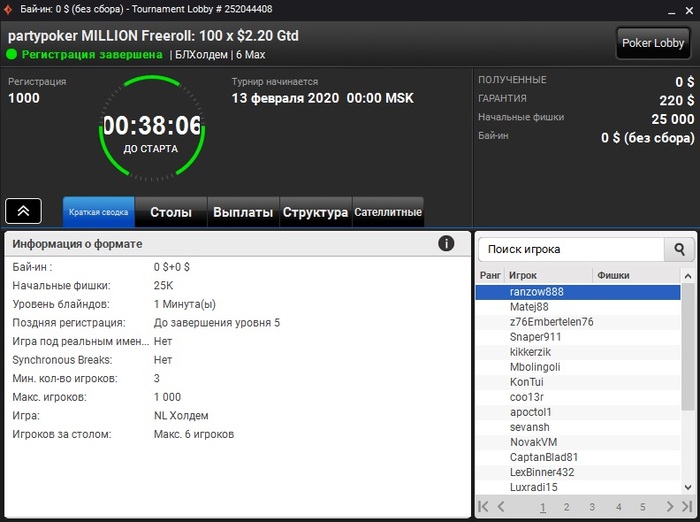Minimize the Tournament Lobby window

tap(671, 11)
